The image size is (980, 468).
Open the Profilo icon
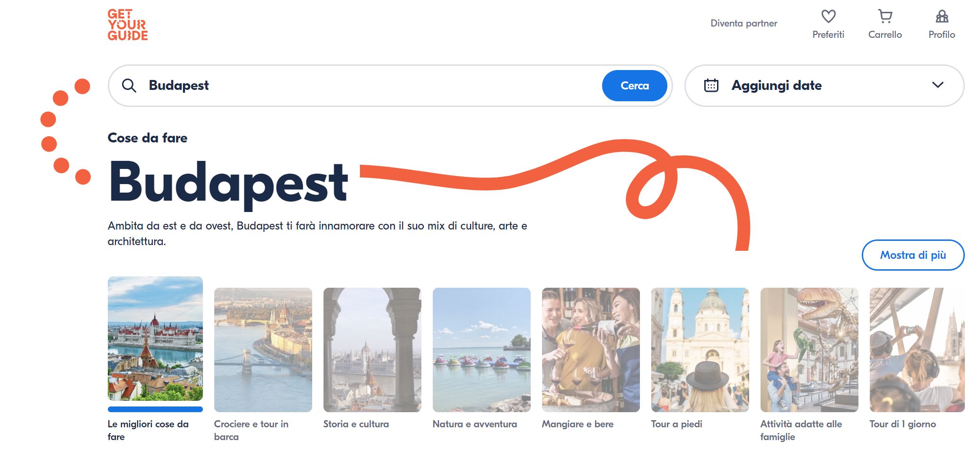coord(942,17)
